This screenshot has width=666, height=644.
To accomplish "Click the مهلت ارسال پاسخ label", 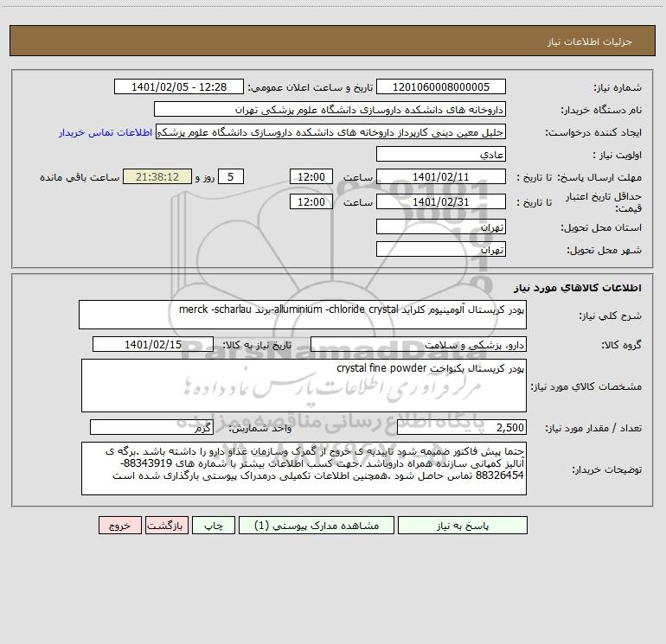I will [x=599, y=178].
